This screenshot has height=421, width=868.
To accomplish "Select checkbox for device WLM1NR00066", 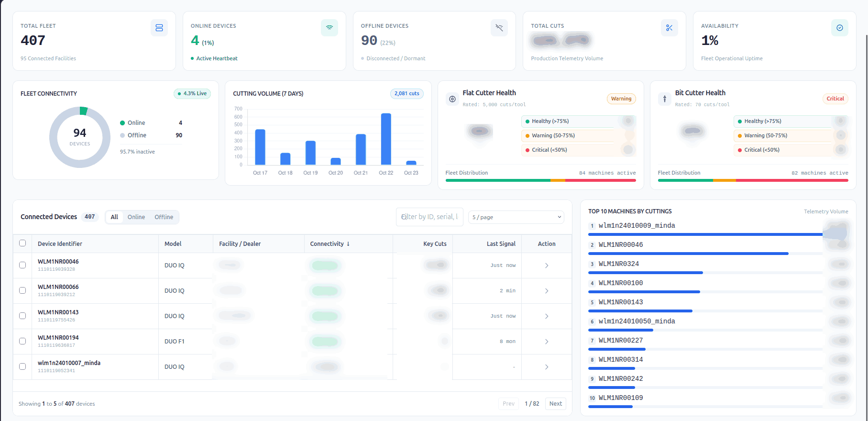I will tap(22, 290).
